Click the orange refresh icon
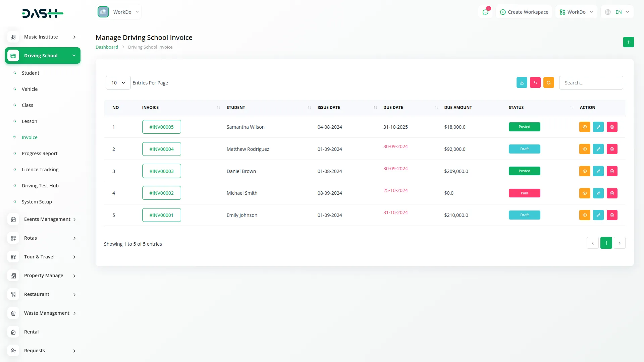This screenshot has width=644, height=362. pos(548,83)
